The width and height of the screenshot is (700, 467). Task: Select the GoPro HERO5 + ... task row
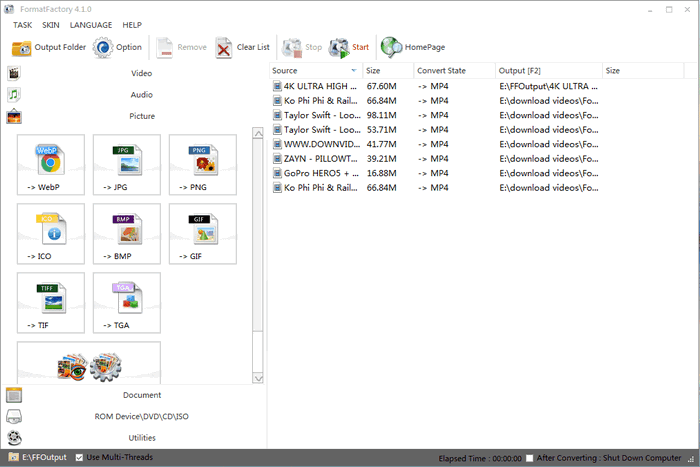point(435,173)
